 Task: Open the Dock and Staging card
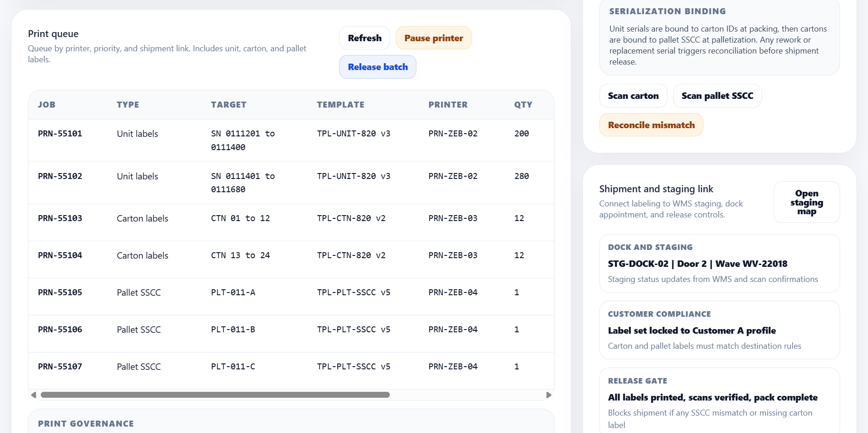click(719, 263)
